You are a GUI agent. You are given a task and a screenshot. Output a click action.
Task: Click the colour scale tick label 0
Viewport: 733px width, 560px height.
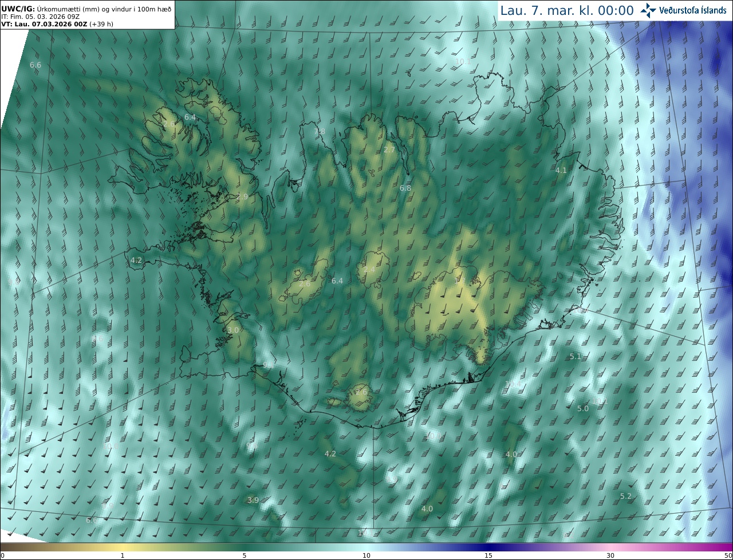[2, 556]
